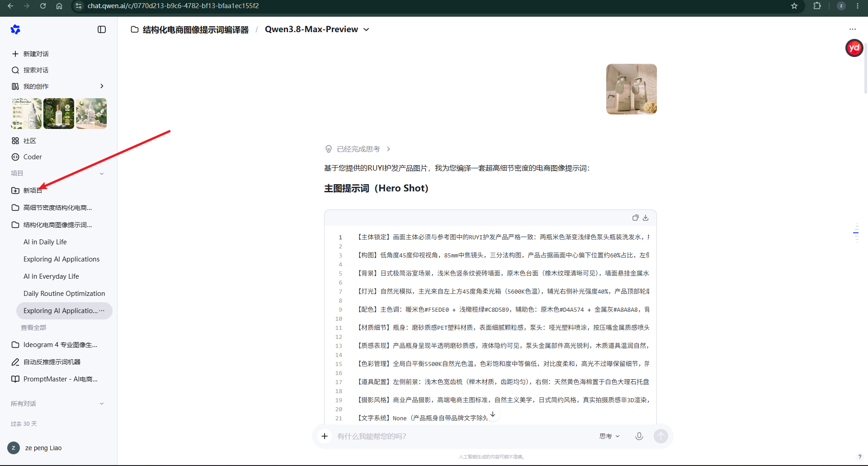Click site info icon in address bar

pyautogui.click(x=79, y=6)
